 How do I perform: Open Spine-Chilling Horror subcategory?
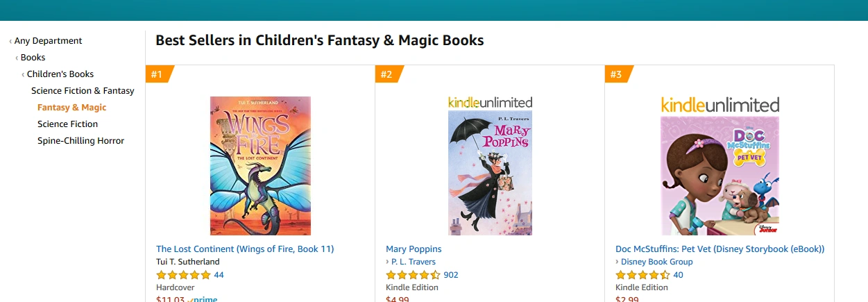pos(80,141)
